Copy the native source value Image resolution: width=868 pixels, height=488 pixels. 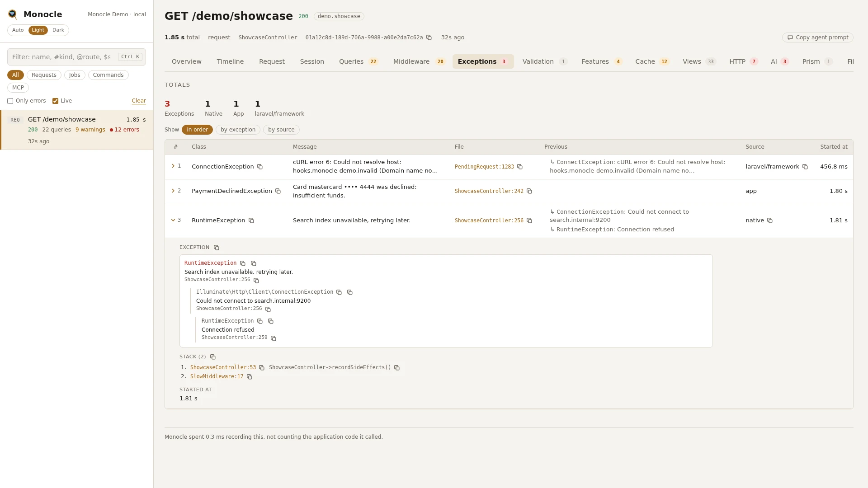coord(770,221)
